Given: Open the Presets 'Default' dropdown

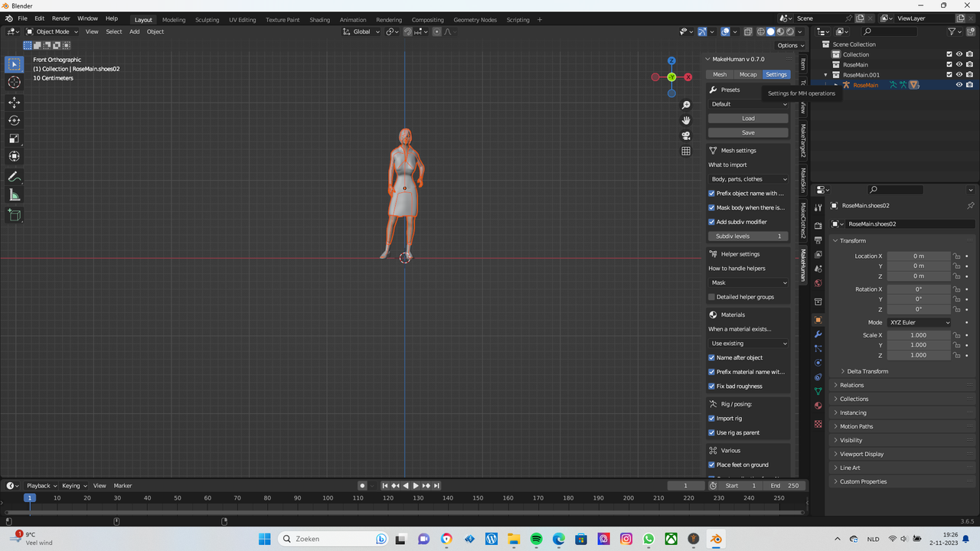Looking at the screenshot, I should pyautogui.click(x=748, y=104).
